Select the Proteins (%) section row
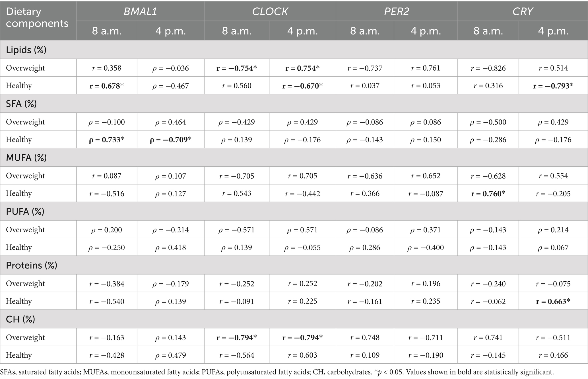 tap(32, 265)
